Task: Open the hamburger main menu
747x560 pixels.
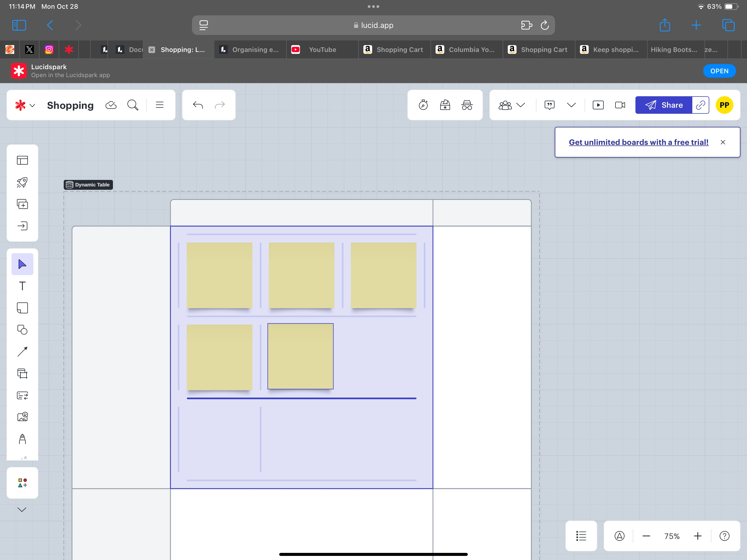Action: [x=160, y=105]
